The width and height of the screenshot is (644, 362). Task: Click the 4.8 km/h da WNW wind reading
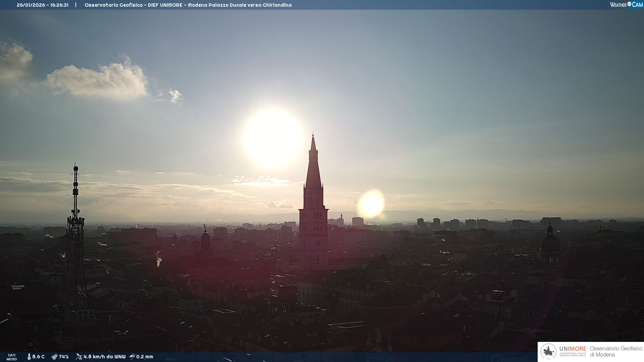[104, 357]
